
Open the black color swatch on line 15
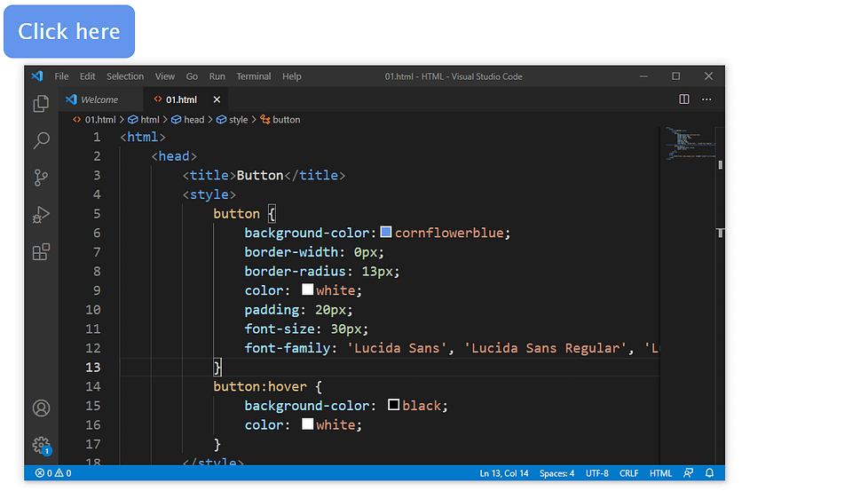[x=393, y=405]
